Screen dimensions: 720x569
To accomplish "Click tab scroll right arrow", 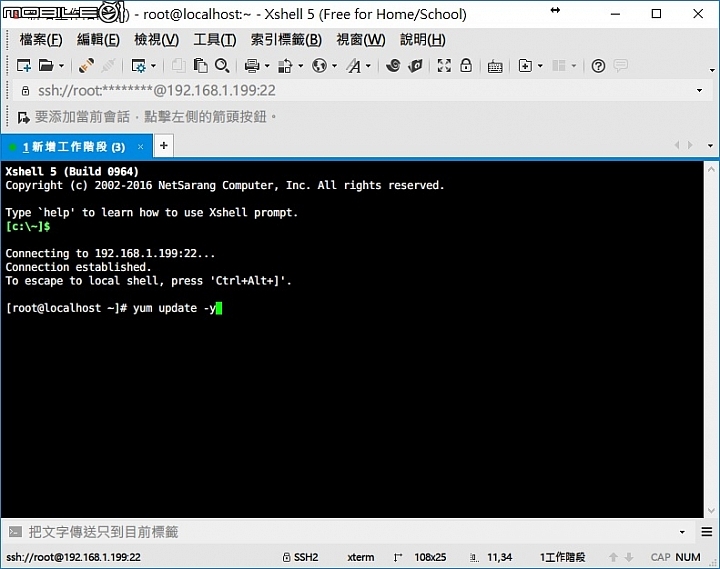I will pos(690,145).
